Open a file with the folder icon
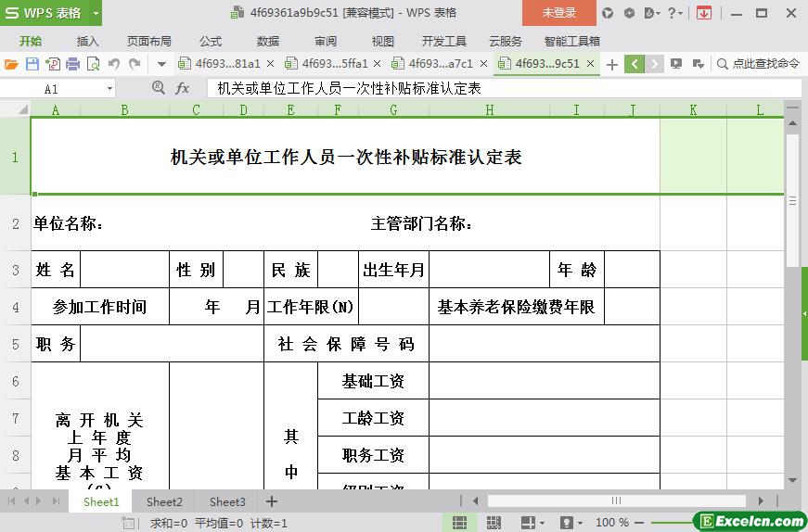 click(x=11, y=64)
